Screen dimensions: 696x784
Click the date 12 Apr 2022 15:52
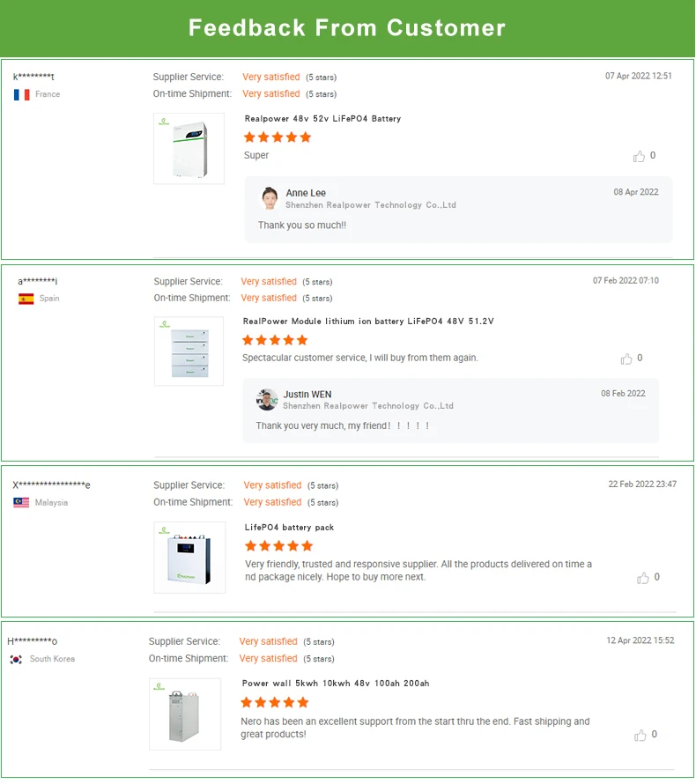point(640,640)
